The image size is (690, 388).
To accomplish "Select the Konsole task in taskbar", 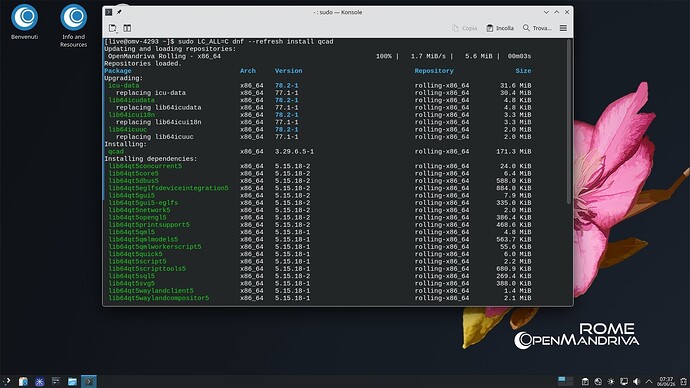I will [89, 381].
